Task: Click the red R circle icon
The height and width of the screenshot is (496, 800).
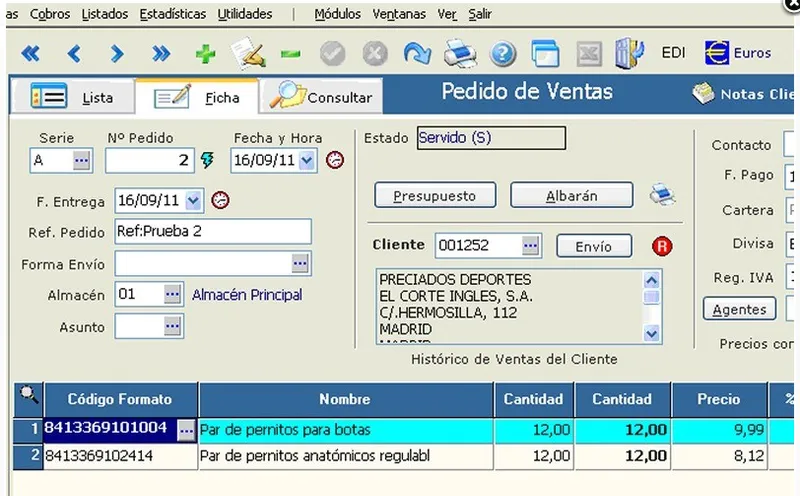Action: coord(662,246)
